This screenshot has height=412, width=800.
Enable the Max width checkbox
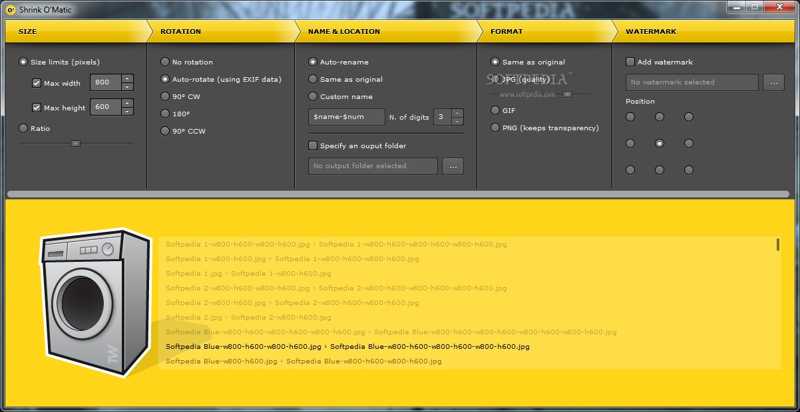pos(37,83)
